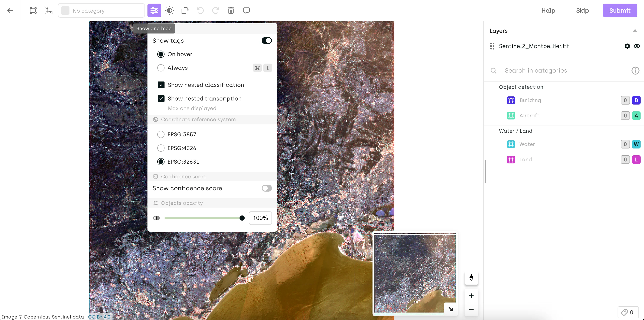Image resolution: width=644 pixels, height=320 pixels.
Task: Select the ruler measurement tool
Action: coord(48,10)
